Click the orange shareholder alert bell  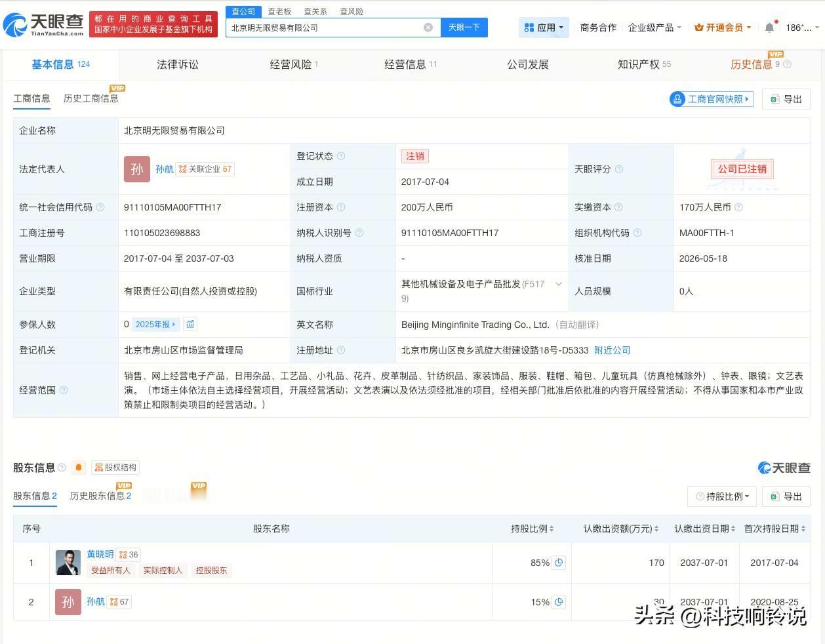point(79,468)
